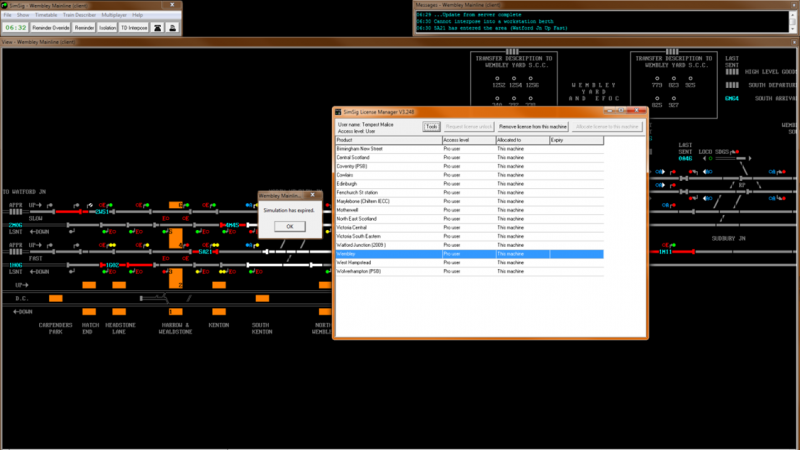The width and height of the screenshot is (800, 450).
Task: Select the highlighted Wembley license row
Action: tap(469, 254)
